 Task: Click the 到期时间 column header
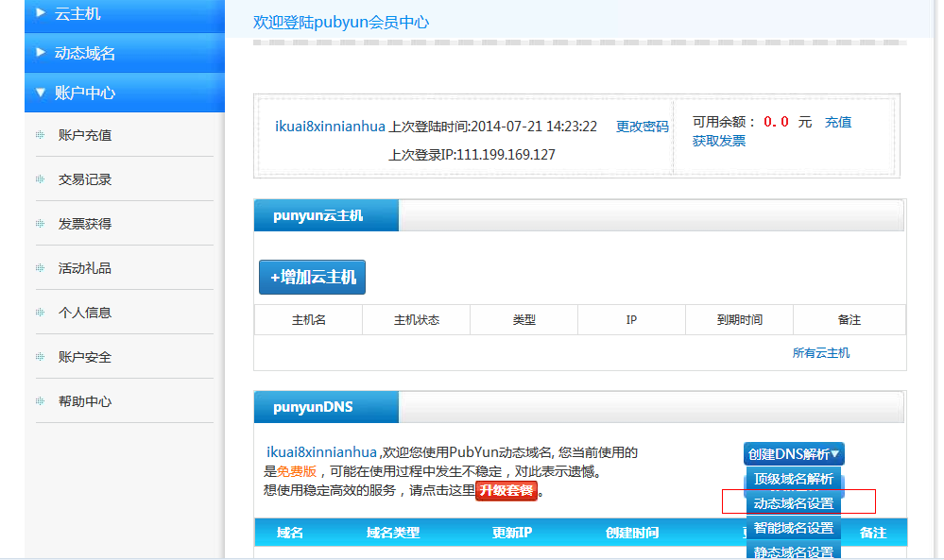(x=739, y=320)
